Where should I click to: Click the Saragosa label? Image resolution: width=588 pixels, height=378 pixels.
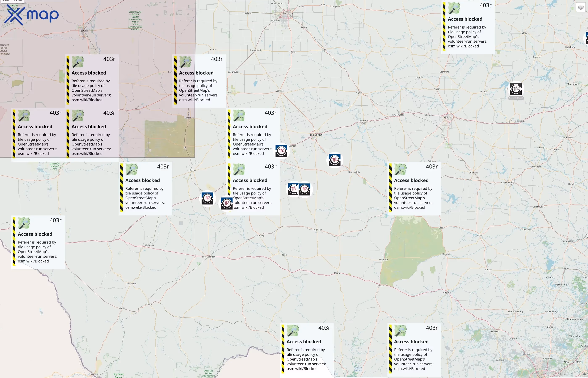149,245
